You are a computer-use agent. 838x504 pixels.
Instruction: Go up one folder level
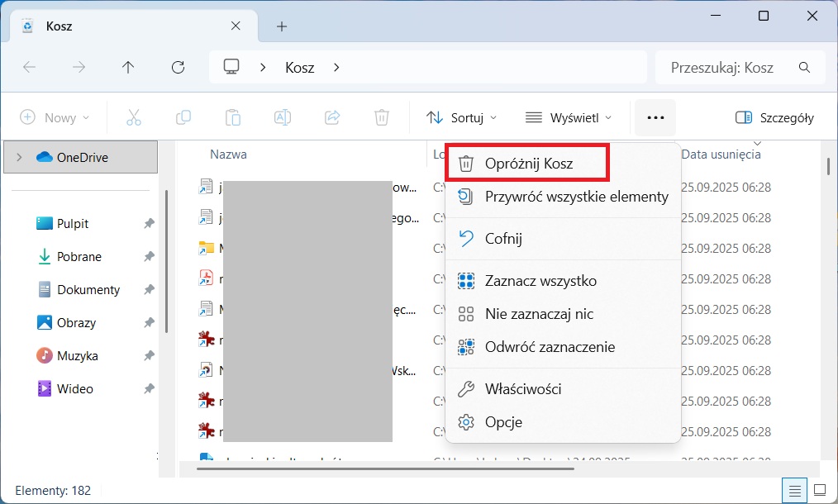[127, 68]
